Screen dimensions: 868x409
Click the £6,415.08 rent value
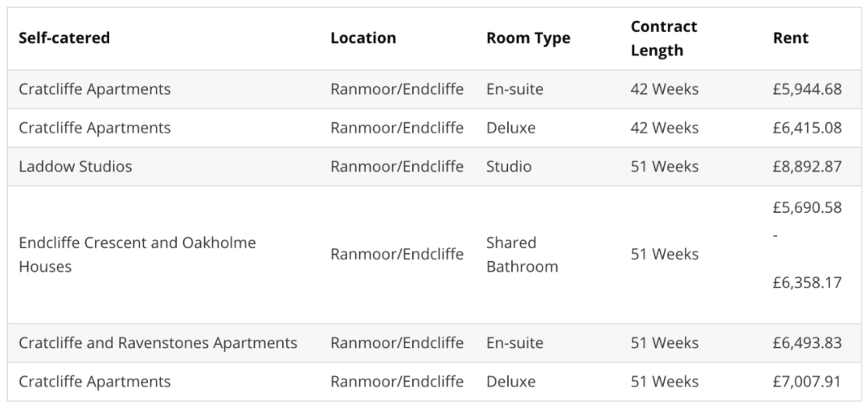pyautogui.click(x=807, y=128)
